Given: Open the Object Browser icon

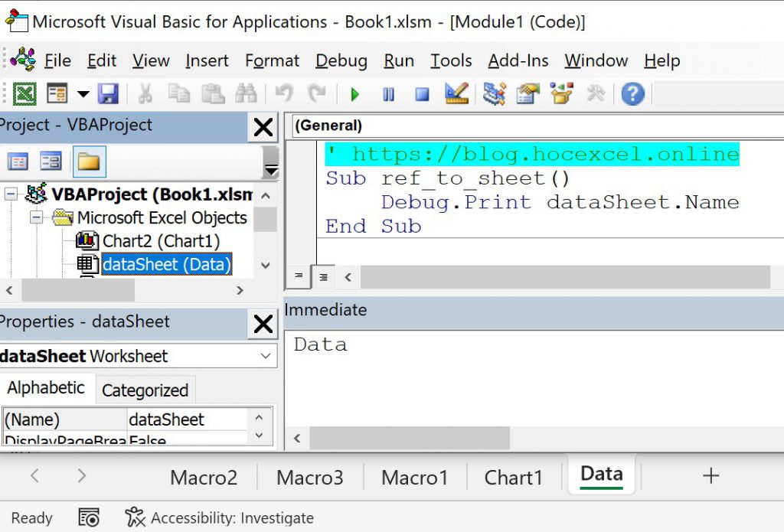Looking at the screenshot, I should [x=562, y=94].
